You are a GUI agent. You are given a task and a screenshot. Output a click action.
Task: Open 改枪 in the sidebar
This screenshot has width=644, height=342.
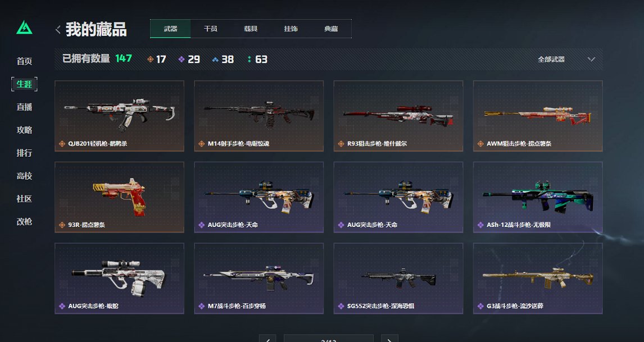click(24, 222)
